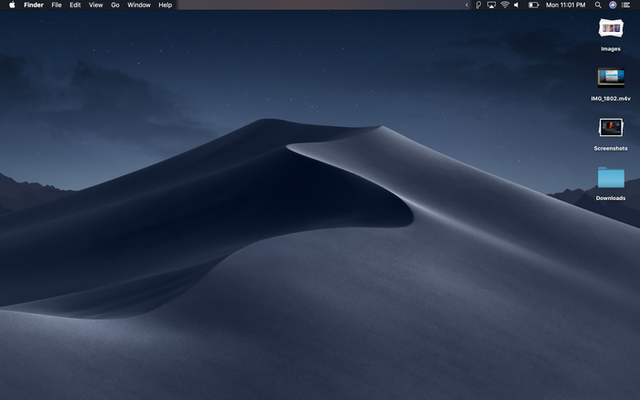Screen dimensions: 640x400
Task: Open the AirPlay display menu
Action: click(491, 5)
